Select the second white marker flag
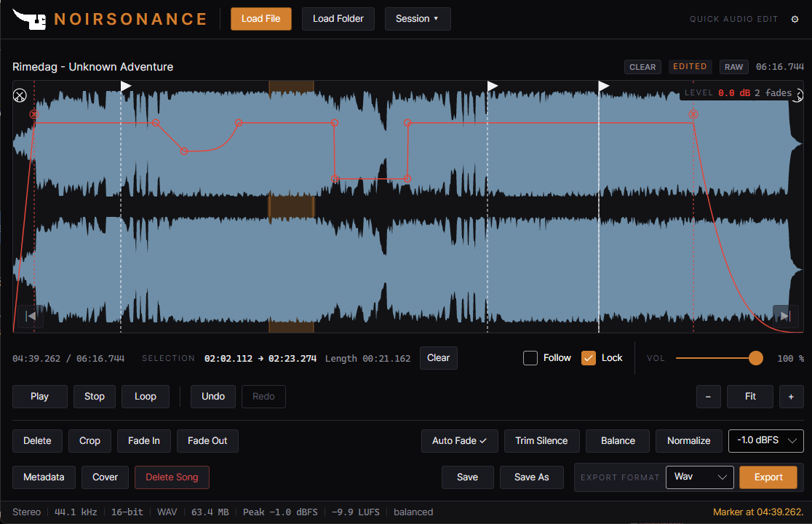 point(493,86)
